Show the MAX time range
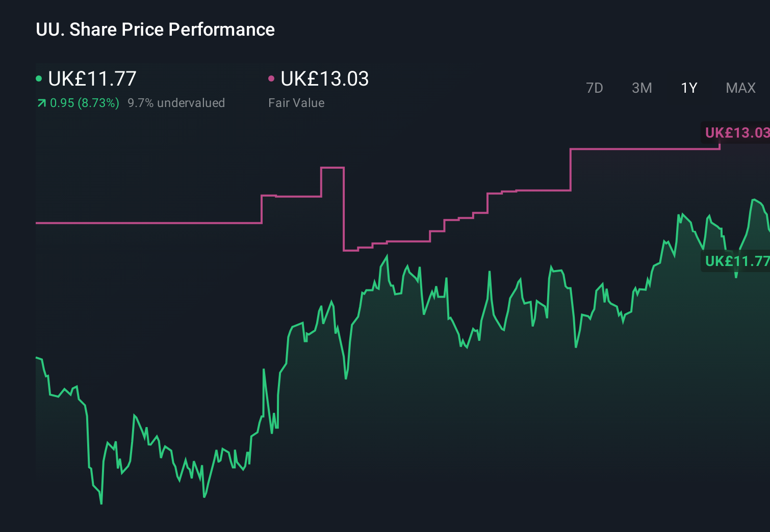 point(740,88)
